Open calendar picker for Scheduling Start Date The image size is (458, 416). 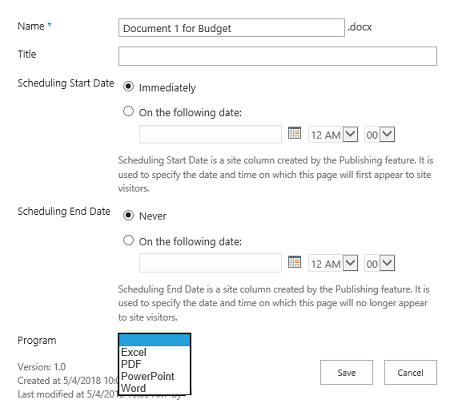click(x=294, y=134)
